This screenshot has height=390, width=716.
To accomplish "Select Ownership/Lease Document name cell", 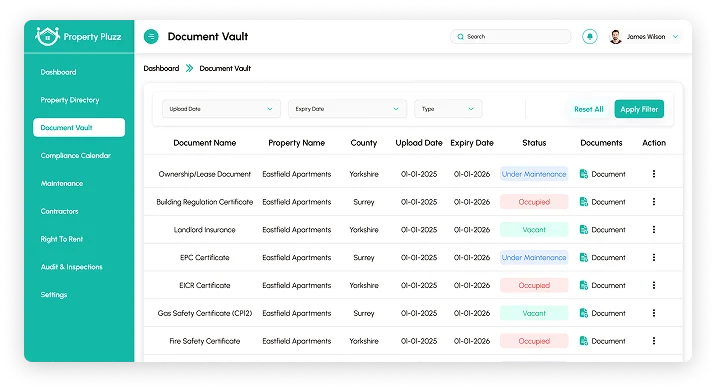I will (x=205, y=174).
